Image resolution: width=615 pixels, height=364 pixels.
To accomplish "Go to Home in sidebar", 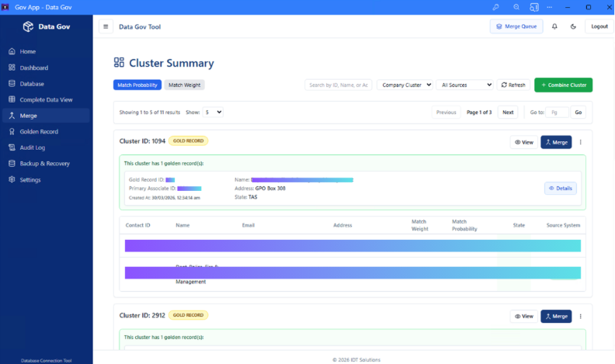I will click(x=46, y=51).
